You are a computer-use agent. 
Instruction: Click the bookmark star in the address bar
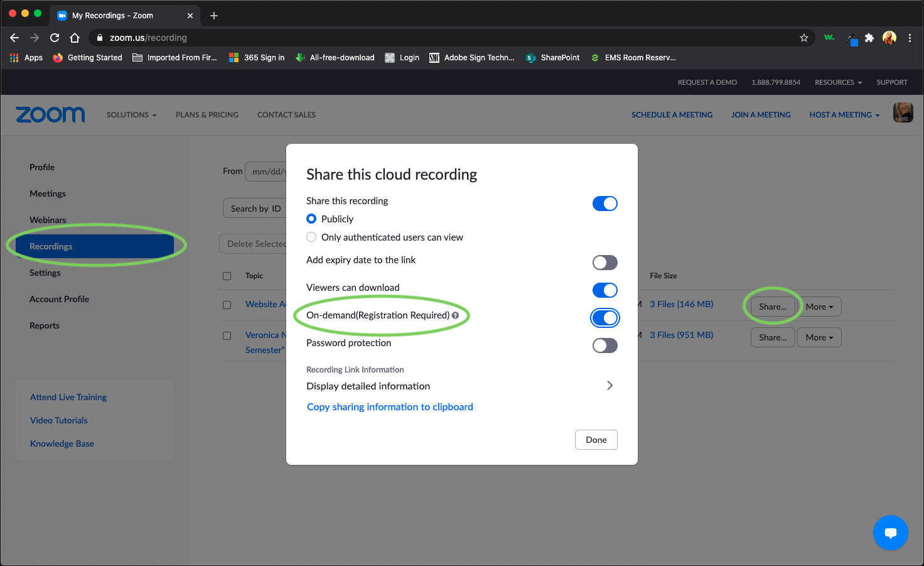coord(803,38)
